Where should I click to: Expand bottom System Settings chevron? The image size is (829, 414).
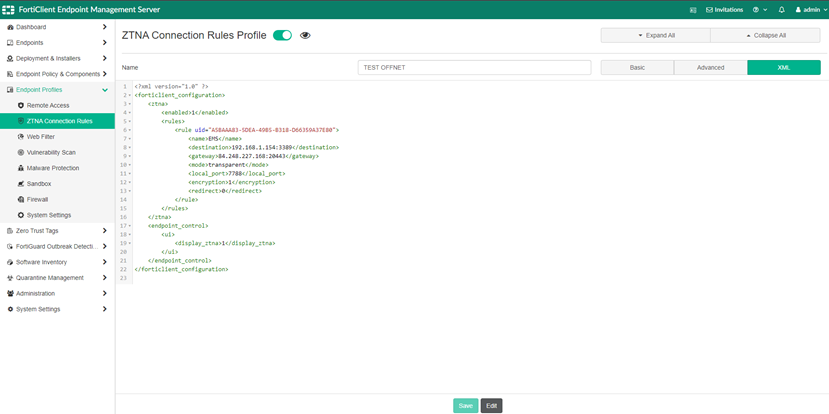click(105, 309)
